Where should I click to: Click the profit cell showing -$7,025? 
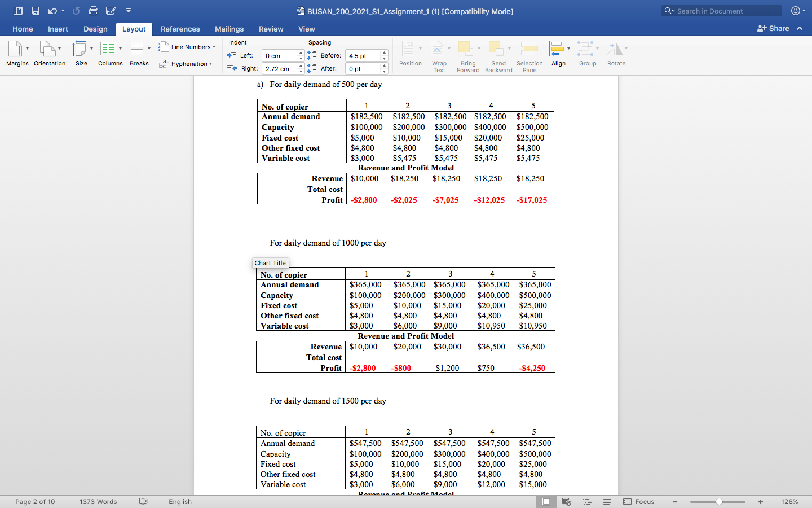coord(445,200)
